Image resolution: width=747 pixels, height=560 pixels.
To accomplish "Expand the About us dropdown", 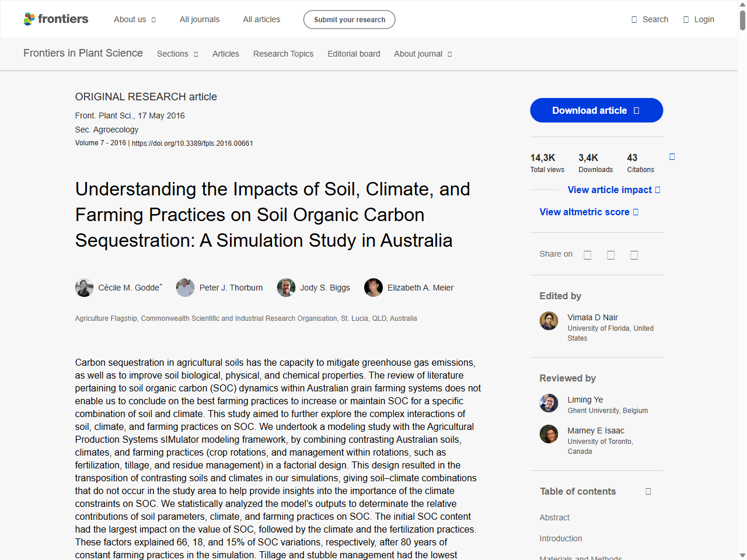I will pyautogui.click(x=135, y=19).
